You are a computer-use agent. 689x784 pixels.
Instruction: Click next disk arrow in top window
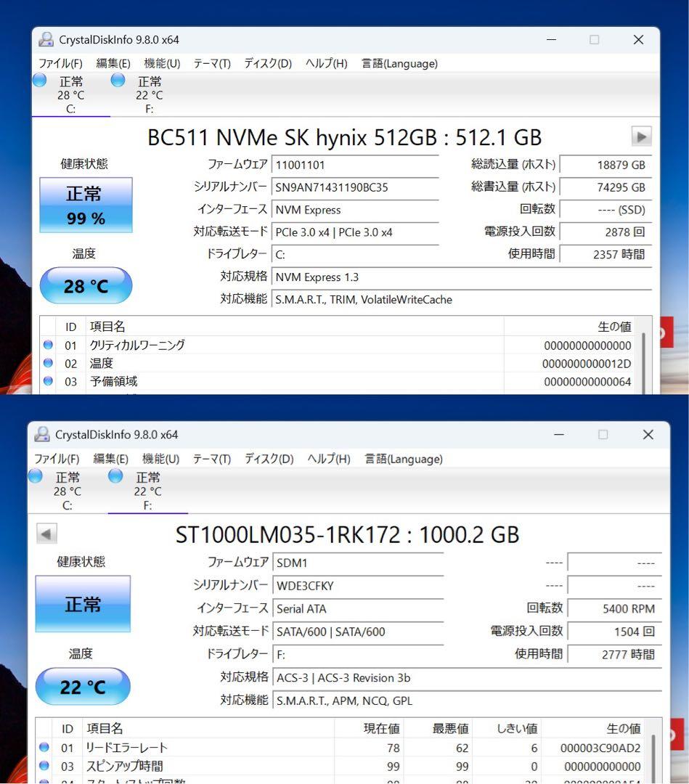pos(642,136)
